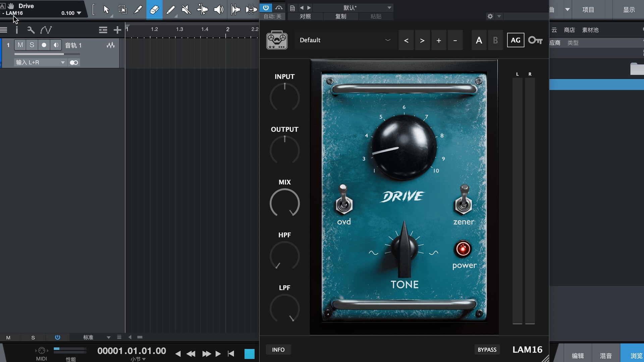Select the Paint tool

point(171,10)
